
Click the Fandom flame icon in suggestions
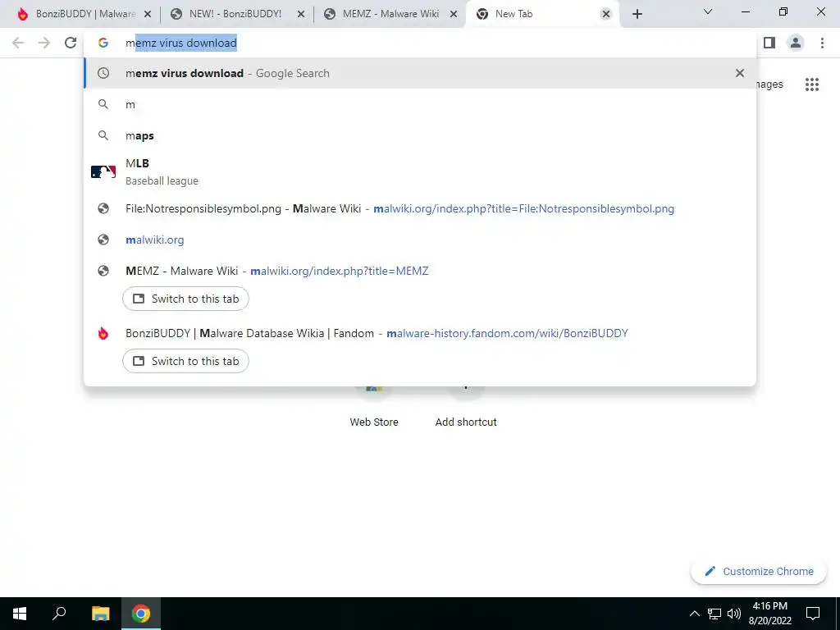(103, 333)
